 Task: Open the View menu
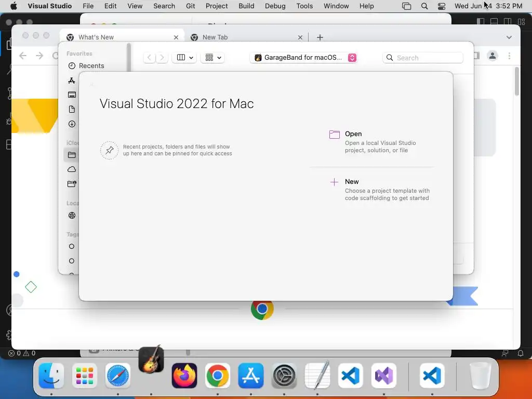(x=135, y=6)
